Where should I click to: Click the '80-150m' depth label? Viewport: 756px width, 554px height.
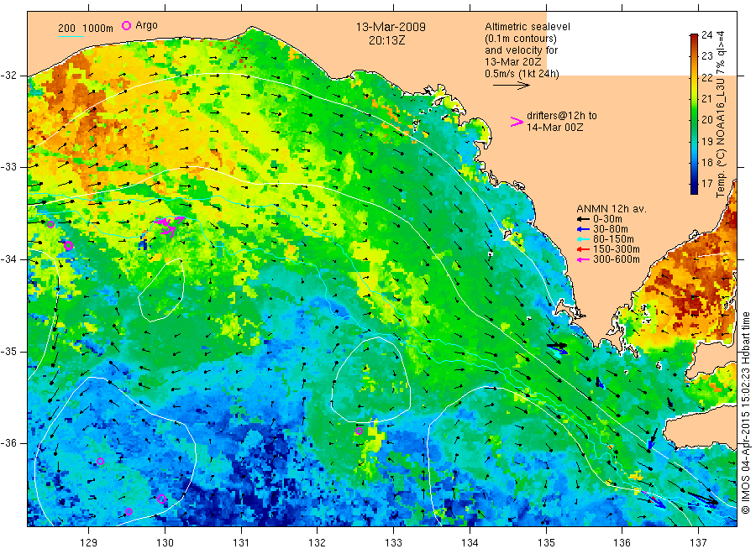click(x=613, y=239)
